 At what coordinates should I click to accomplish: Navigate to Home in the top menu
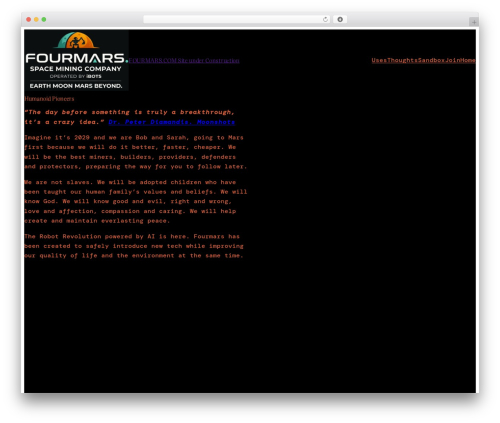click(x=468, y=60)
